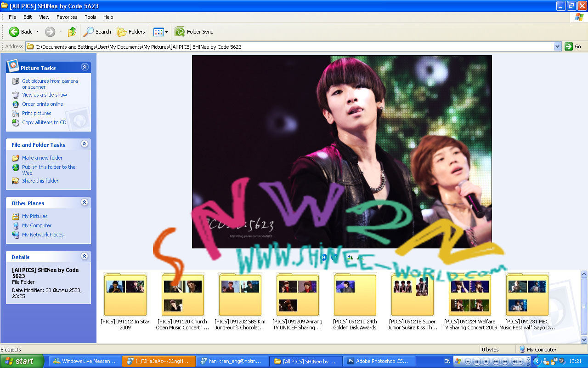
Task: Open the Tools menu
Action: point(90,17)
